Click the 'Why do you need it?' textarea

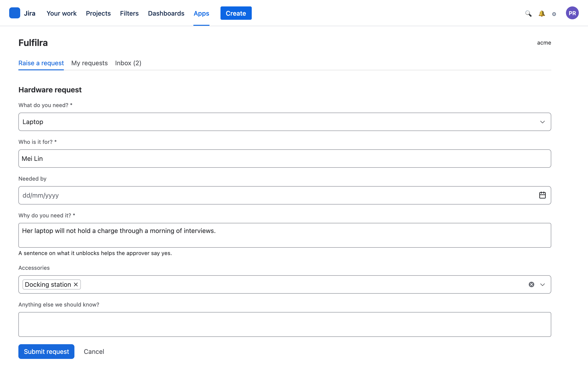pos(285,235)
